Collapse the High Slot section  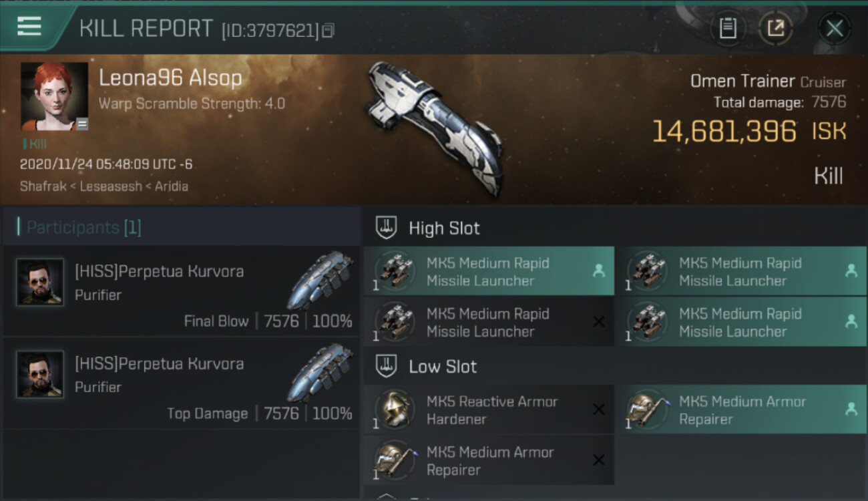point(387,228)
